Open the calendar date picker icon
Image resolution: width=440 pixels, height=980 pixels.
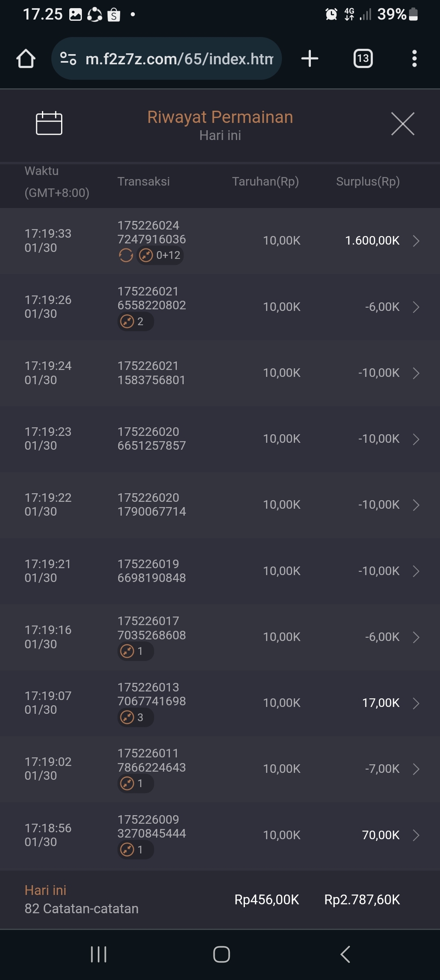click(x=49, y=123)
